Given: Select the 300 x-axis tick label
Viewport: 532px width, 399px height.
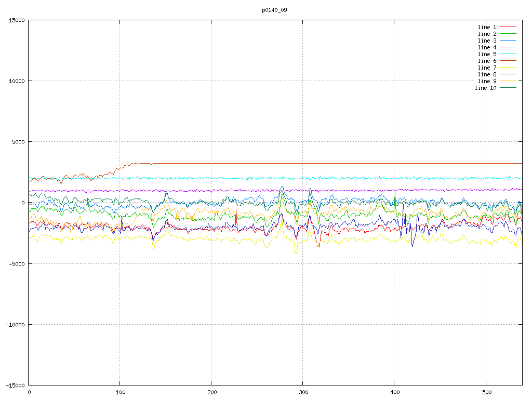Looking at the screenshot, I should pyautogui.click(x=303, y=392).
